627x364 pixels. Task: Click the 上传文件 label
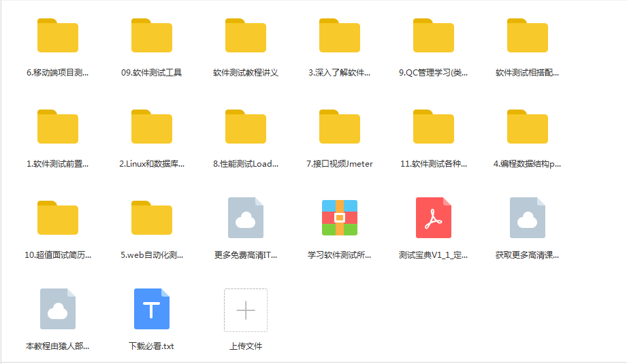[x=246, y=346]
